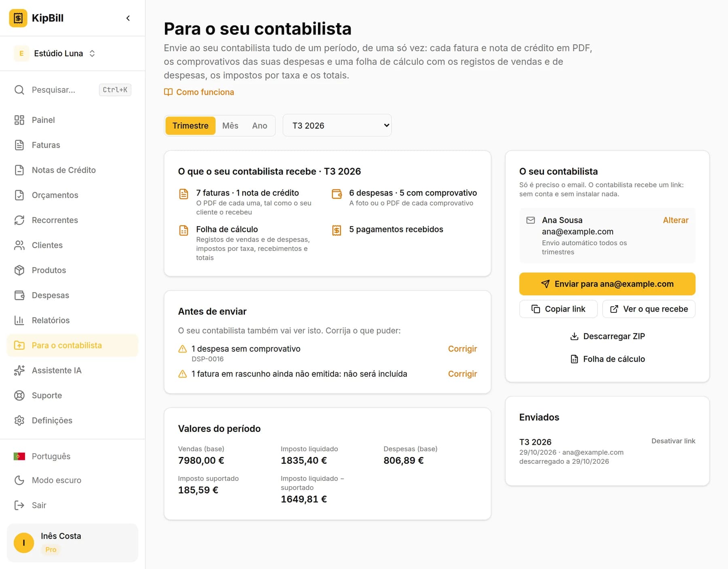Switch to the Mês period tab
The height and width of the screenshot is (569, 728).
click(230, 126)
